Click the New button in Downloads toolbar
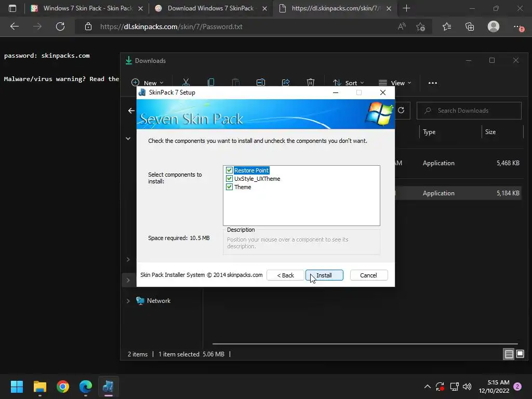532x399 pixels. click(x=147, y=83)
